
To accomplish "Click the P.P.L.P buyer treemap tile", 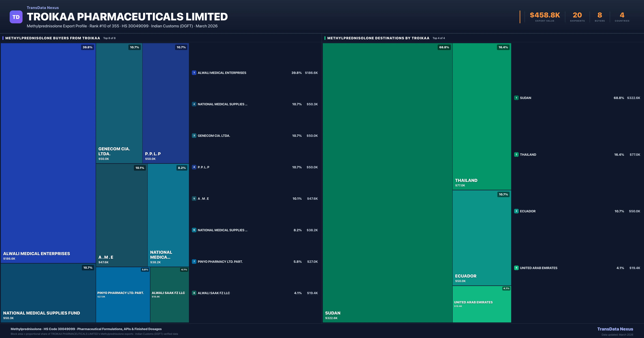I will point(166,103).
